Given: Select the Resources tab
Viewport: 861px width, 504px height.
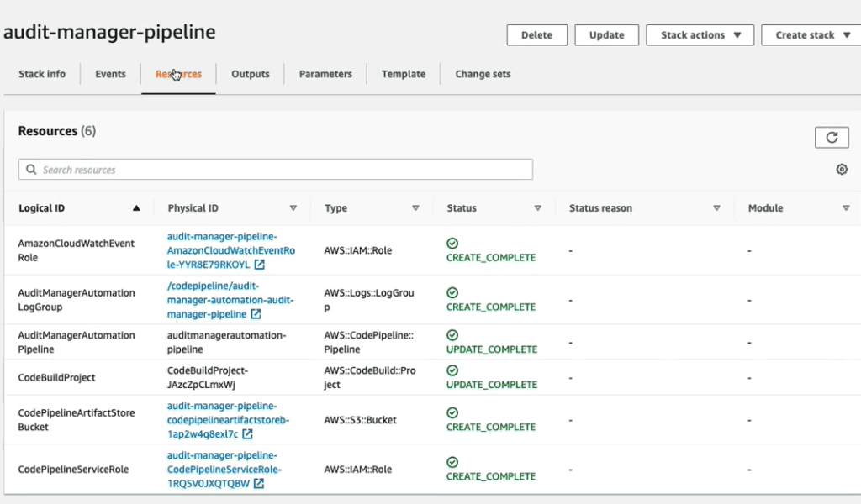Looking at the screenshot, I should [x=178, y=74].
